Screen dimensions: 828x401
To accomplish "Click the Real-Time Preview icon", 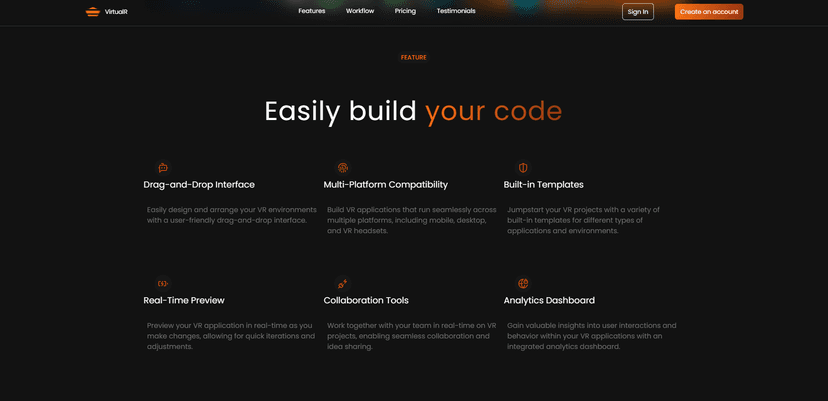I will click(x=163, y=284).
